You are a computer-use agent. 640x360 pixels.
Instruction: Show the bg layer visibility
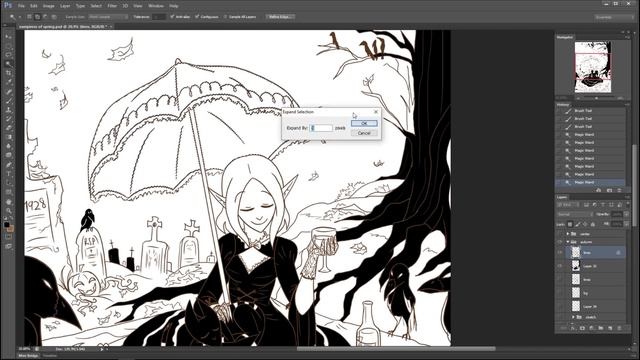coord(560,293)
